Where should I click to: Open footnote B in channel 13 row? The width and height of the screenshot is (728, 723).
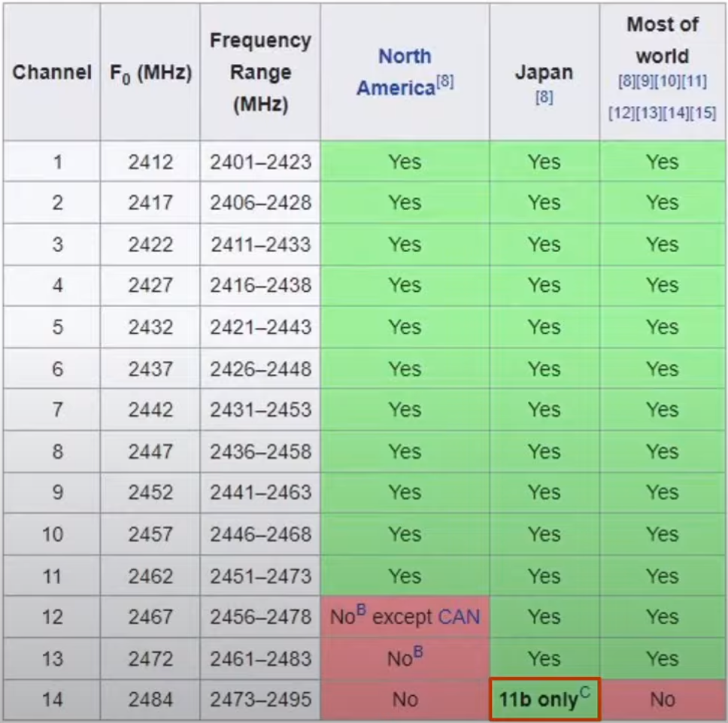click(x=418, y=652)
